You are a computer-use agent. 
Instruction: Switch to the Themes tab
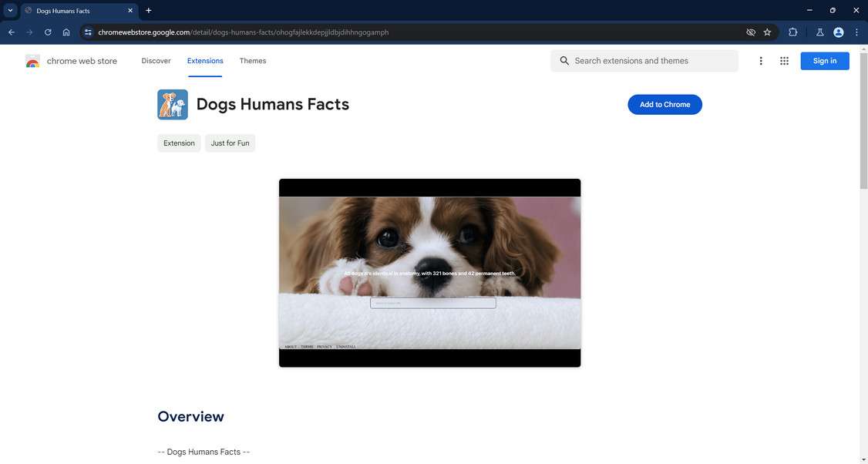(251, 61)
